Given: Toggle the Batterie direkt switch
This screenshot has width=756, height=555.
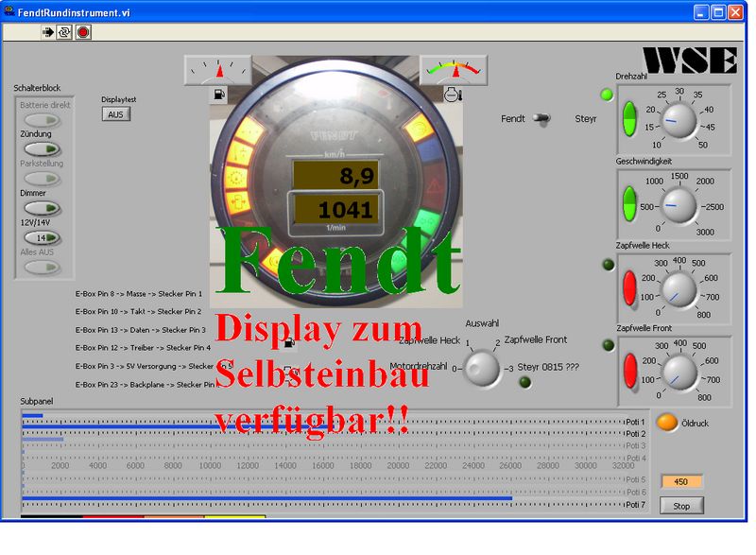Looking at the screenshot, I should click(42, 119).
